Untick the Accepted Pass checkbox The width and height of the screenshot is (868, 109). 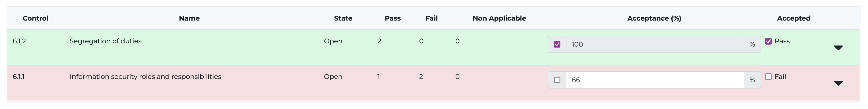point(768,41)
